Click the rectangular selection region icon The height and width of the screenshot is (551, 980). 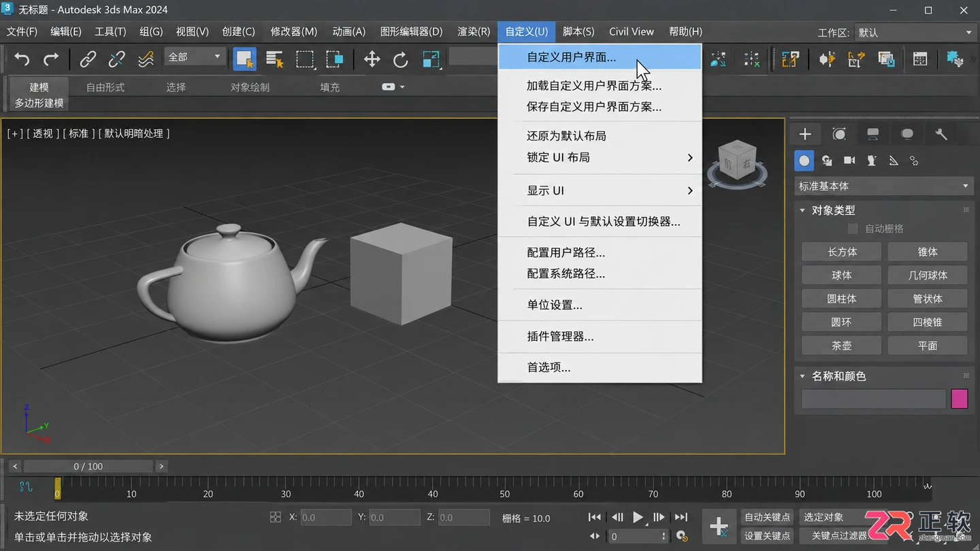click(305, 59)
